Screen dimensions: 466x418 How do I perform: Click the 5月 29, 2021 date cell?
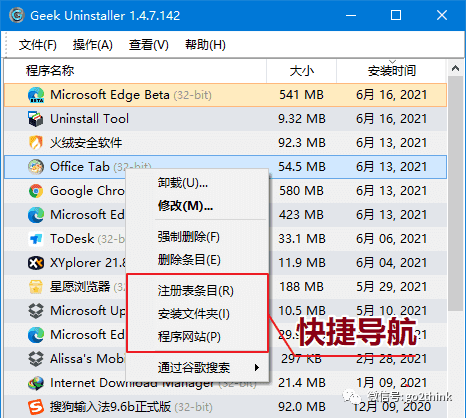click(392, 287)
